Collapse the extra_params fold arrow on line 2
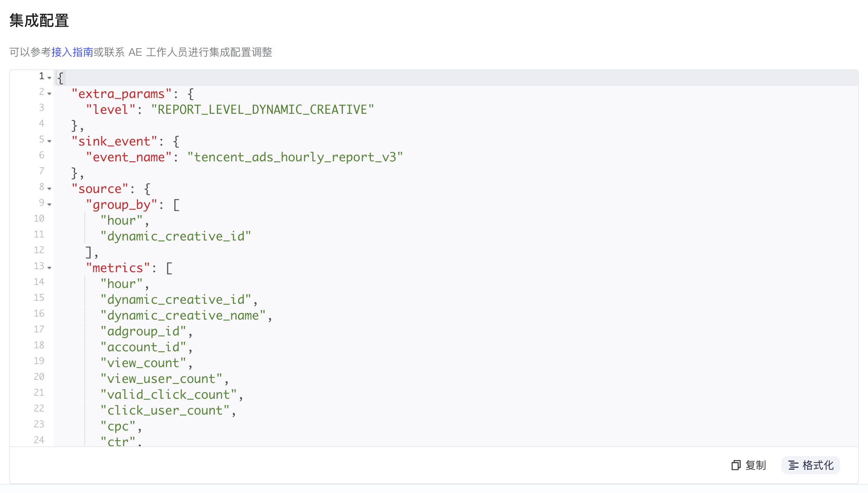This screenshot has width=868, height=493. click(x=49, y=93)
